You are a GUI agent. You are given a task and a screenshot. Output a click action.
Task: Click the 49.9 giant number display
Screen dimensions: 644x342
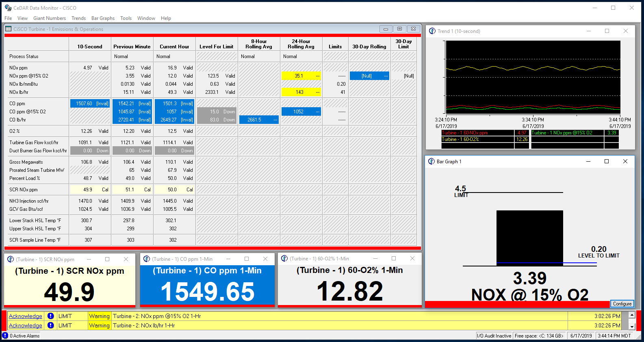pos(69,292)
